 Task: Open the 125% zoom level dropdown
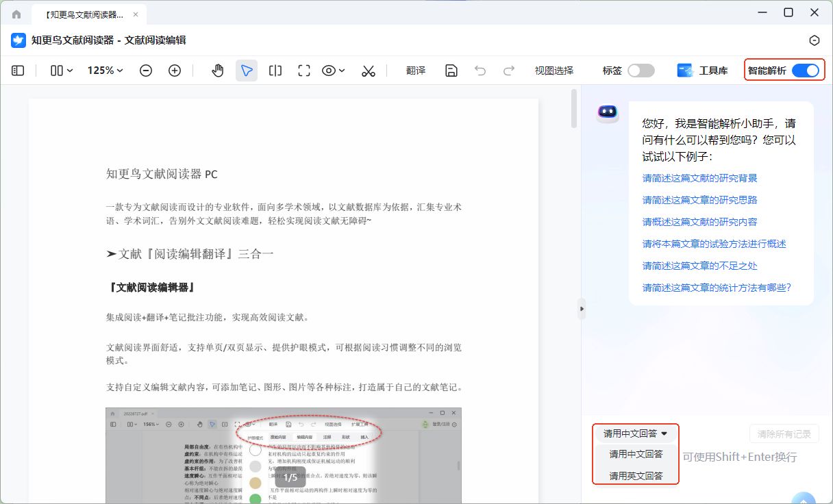[x=105, y=71]
